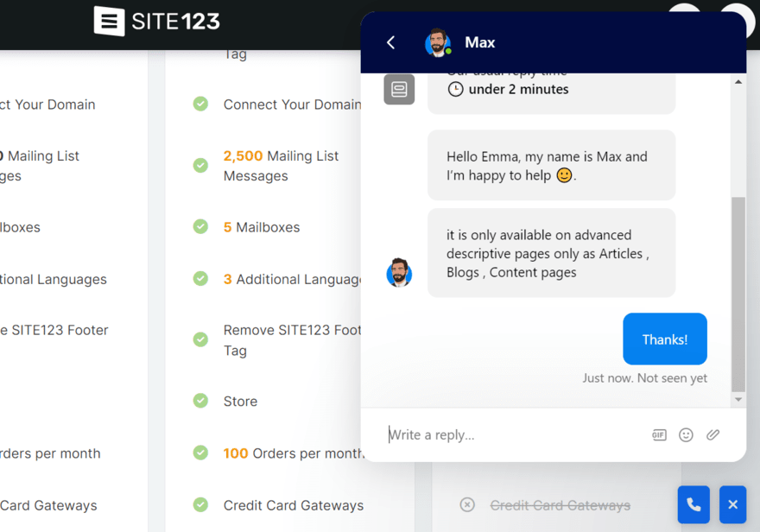Open Max's avatar in chat header
760x532 pixels.
pyautogui.click(x=438, y=42)
